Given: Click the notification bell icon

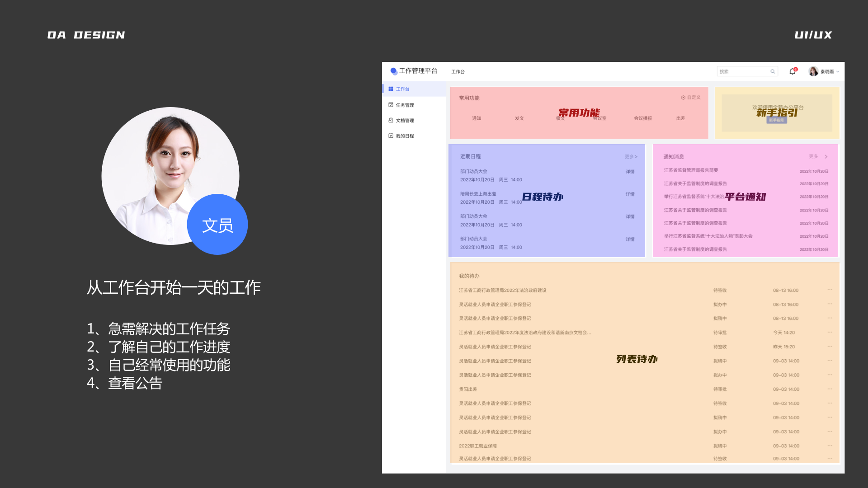Looking at the screenshot, I should tap(792, 71).
